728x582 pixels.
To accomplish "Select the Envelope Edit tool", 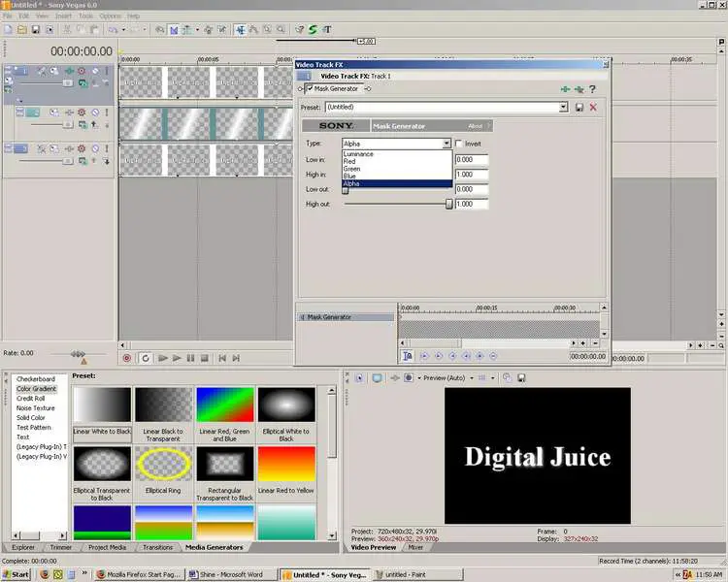I will (x=253, y=30).
